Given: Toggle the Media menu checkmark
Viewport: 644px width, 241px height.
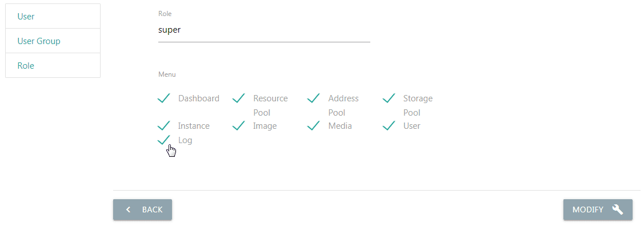Looking at the screenshot, I should [x=314, y=126].
